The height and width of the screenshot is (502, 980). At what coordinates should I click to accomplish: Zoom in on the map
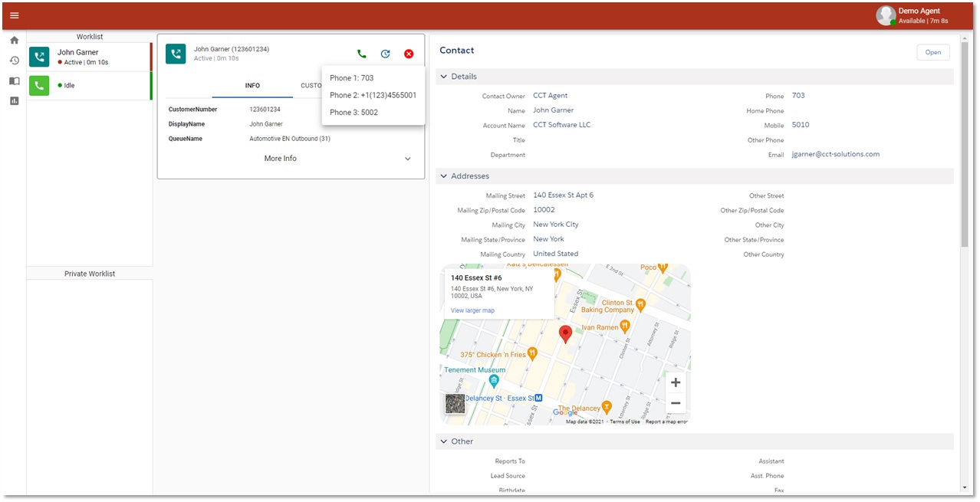pyautogui.click(x=676, y=382)
